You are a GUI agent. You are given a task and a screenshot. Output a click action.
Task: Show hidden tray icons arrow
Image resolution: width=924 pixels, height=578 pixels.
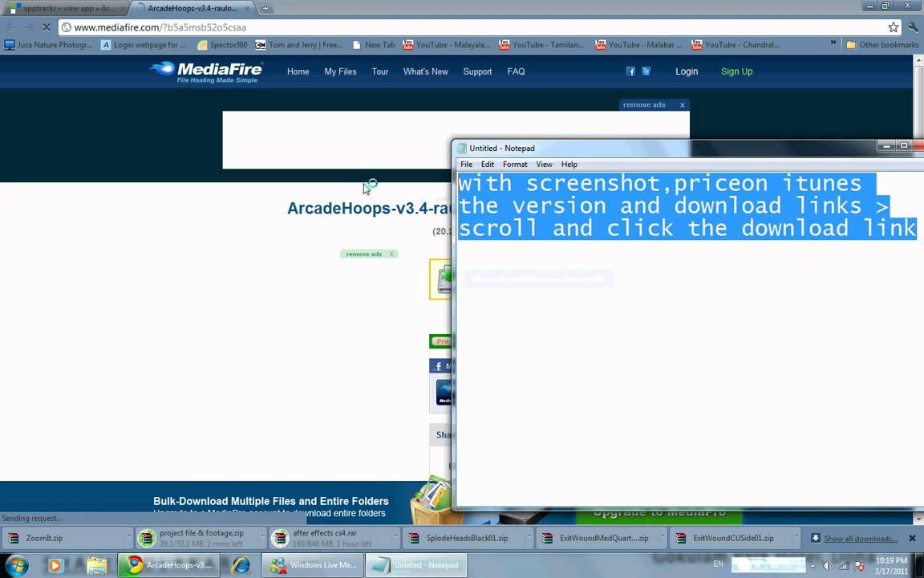pyautogui.click(x=813, y=566)
